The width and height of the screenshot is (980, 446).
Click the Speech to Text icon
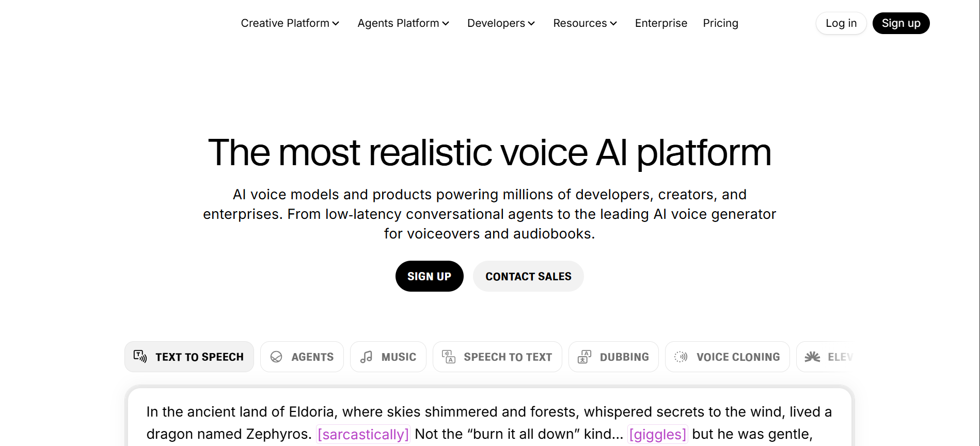click(x=448, y=356)
